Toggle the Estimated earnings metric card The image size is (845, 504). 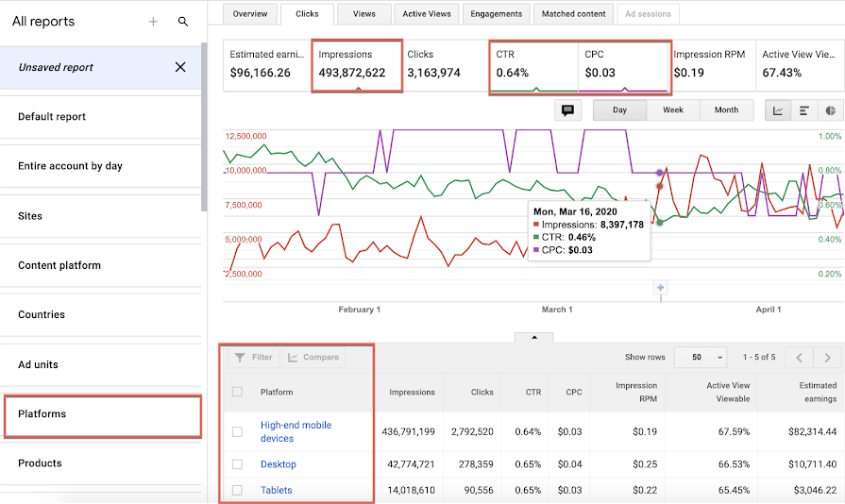coord(267,65)
